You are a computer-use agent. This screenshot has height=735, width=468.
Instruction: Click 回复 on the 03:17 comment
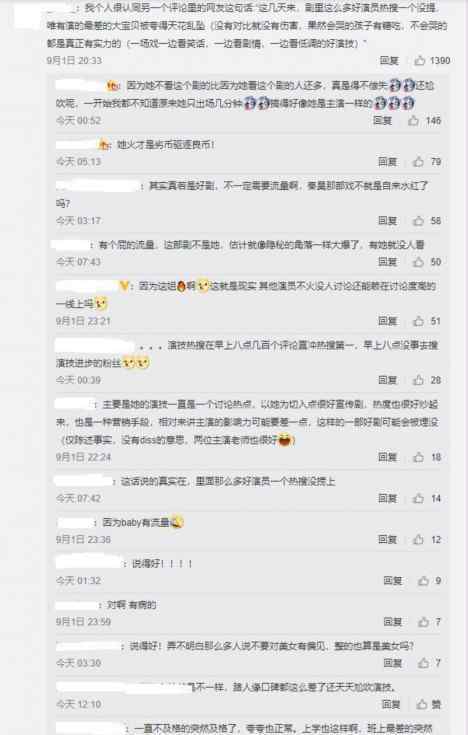point(388,221)
